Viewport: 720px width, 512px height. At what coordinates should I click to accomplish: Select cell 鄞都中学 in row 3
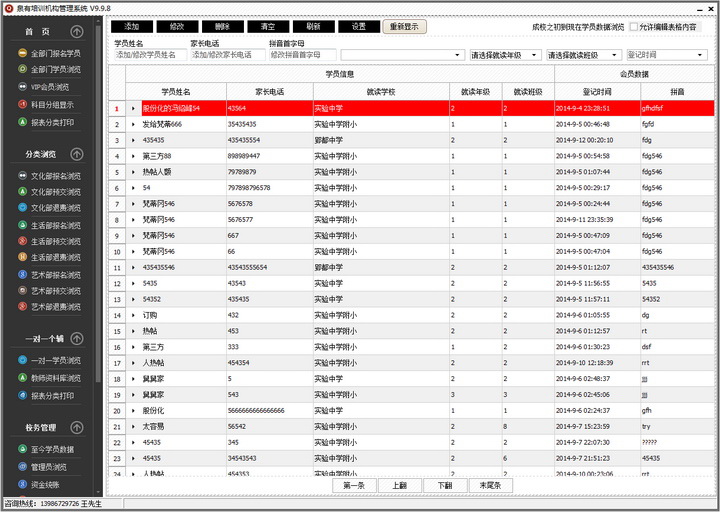point(381,140)
